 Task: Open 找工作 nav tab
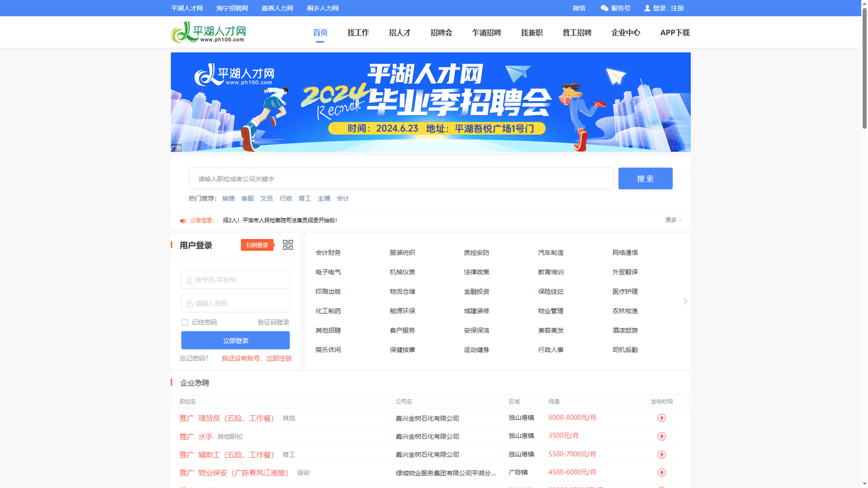tap(358, 33)
